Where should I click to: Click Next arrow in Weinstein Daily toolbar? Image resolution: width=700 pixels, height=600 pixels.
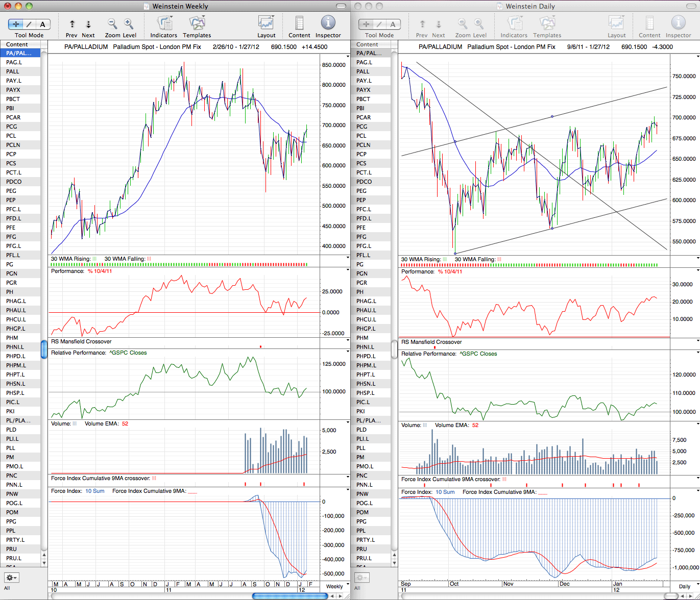click(439, 24)
